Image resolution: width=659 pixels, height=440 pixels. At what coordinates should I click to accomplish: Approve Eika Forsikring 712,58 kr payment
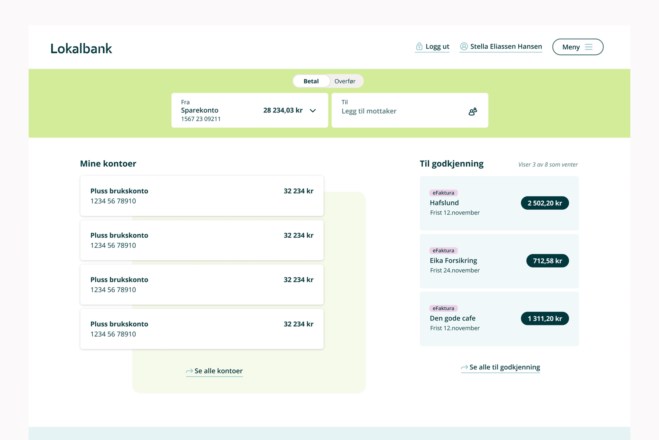[x=547, y=261]
